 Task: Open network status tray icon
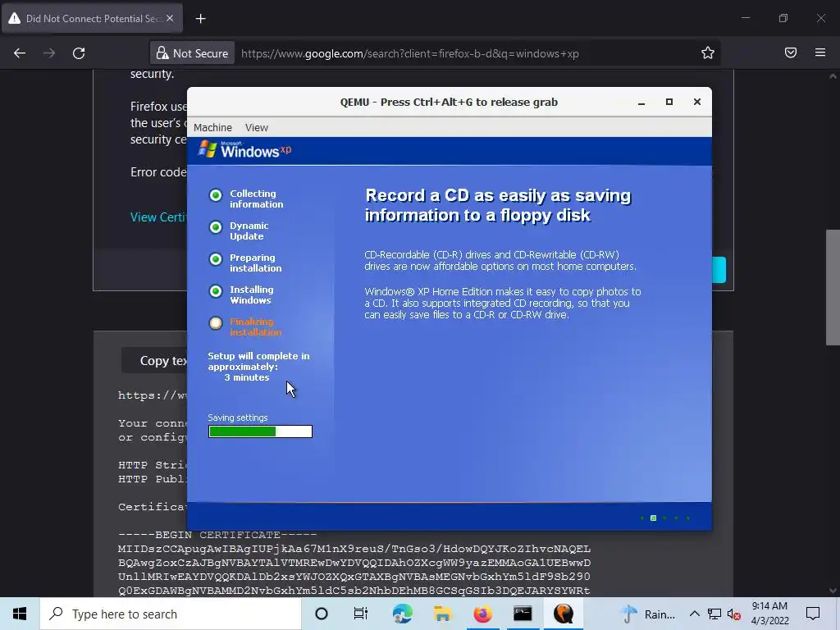pyautogui.click(x=714, y=614)
